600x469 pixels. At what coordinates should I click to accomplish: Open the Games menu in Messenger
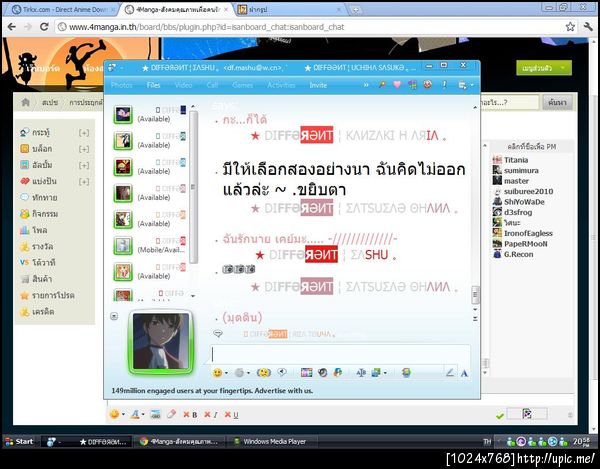[x=243, y=85]
